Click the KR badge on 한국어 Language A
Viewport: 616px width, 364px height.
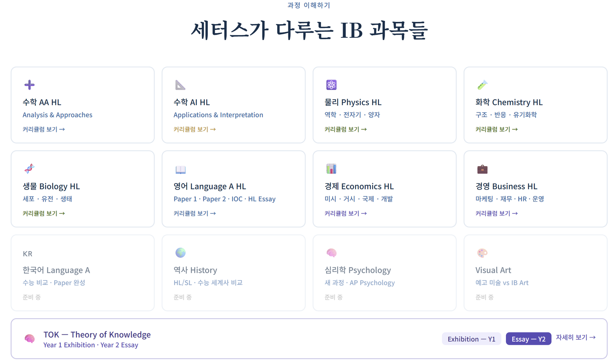click(x=27, y=254)
